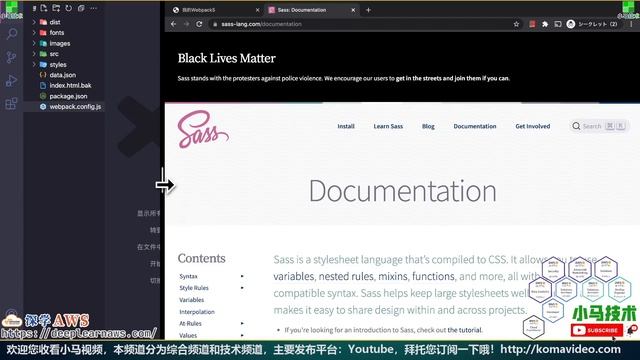
Task: Expand the dist folder
Action: 34,22
